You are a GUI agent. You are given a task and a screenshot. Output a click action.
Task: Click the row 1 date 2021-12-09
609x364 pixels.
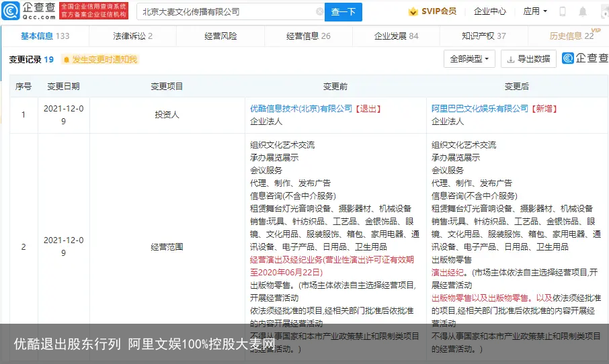pos(64,115)
